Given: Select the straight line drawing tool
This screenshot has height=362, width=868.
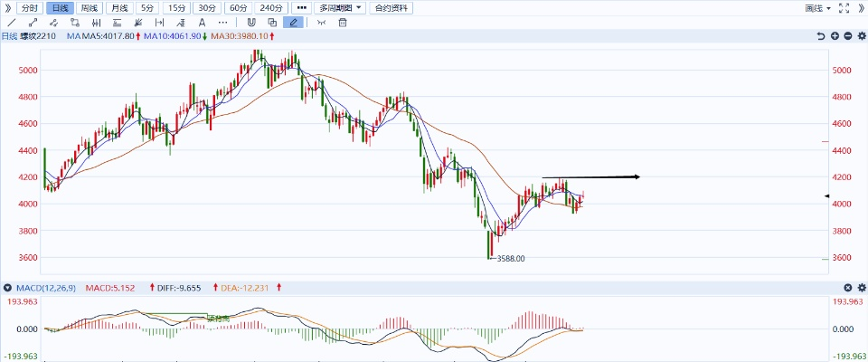Looking at the screenshot, I should pyautogui.click(x=12, y=23).
